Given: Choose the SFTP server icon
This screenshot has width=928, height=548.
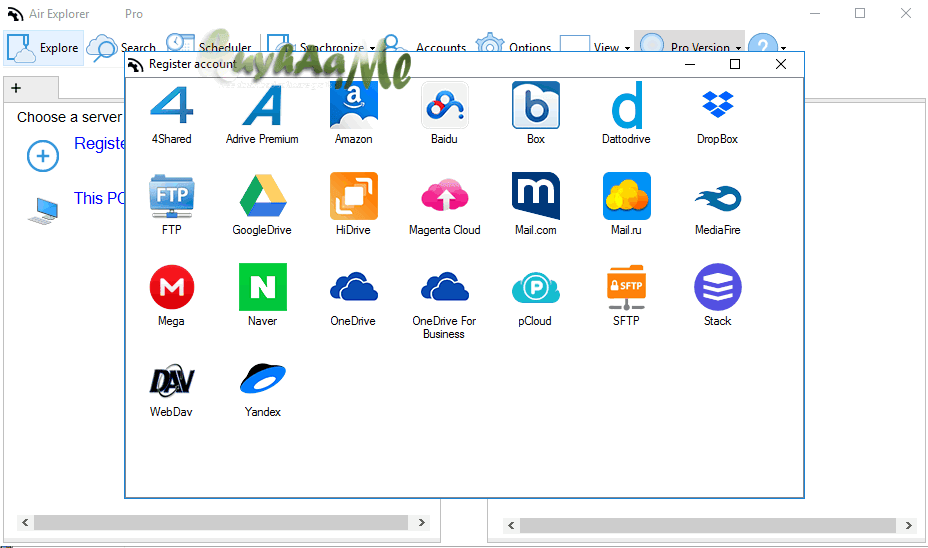Looking at the screenshot, I should (x=626, y=288).
